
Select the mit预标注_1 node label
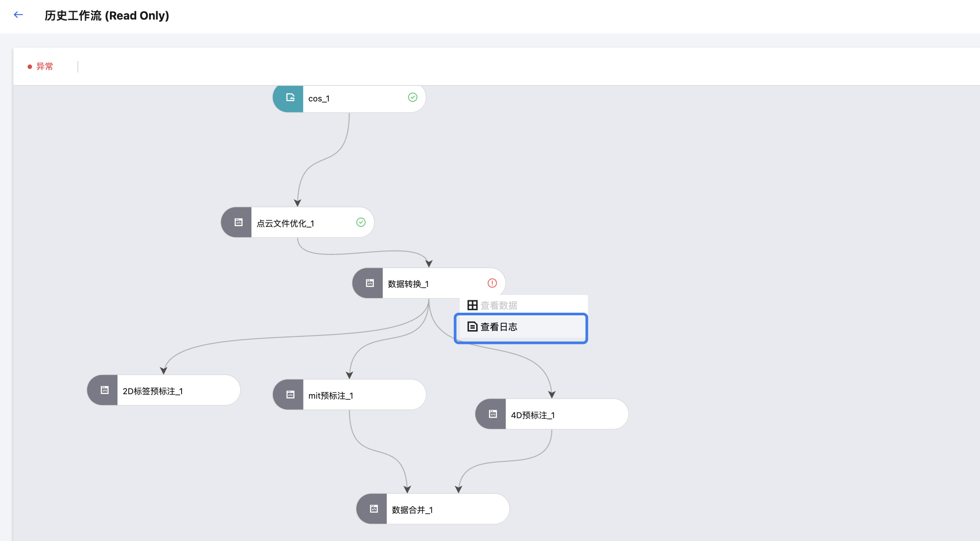tap(331, 396)
